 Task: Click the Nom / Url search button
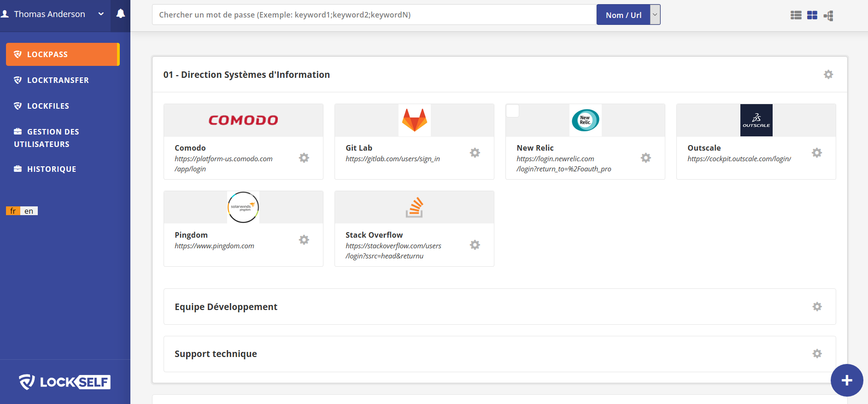point(623,15)
